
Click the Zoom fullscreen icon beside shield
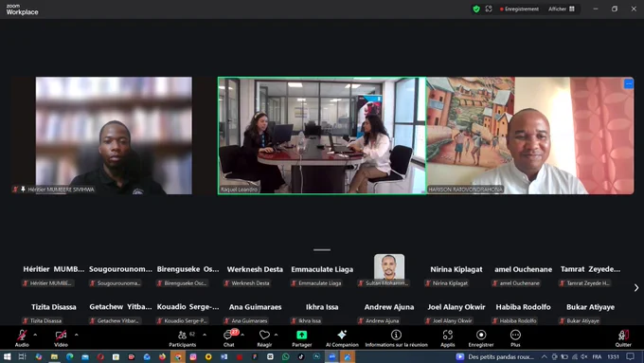pos(489,9)
